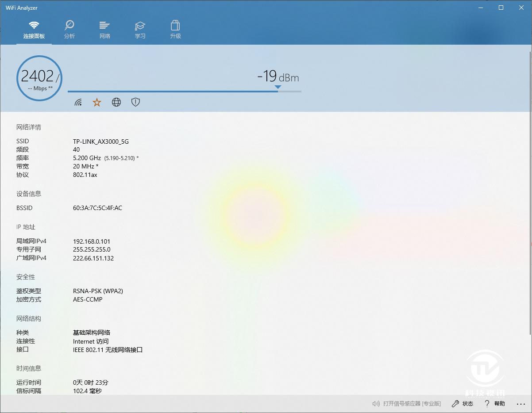
Task: Maximize the WiFi Analyzer window
Action: pos(501,8)
